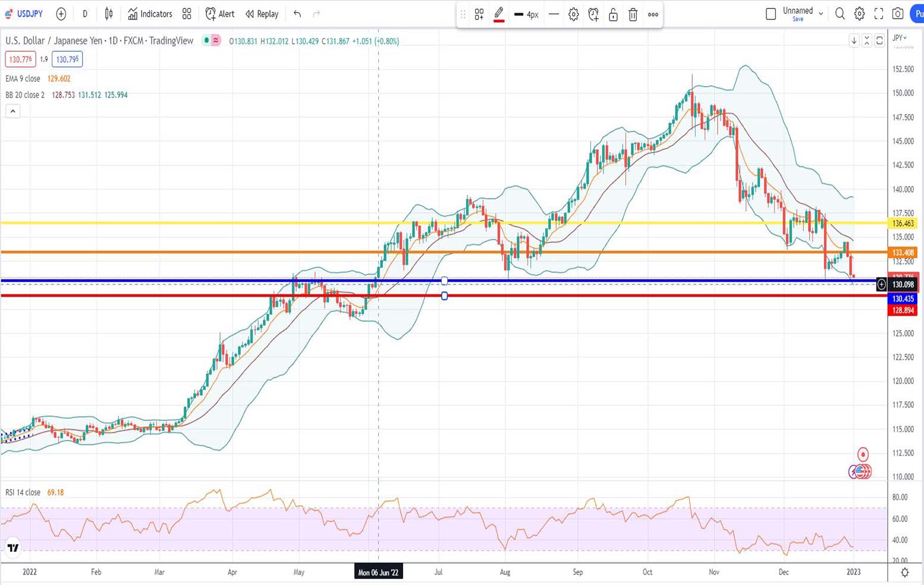The image size is (924, 585).
Task: Enter fullscreen mode
Action: coord(879,14)
